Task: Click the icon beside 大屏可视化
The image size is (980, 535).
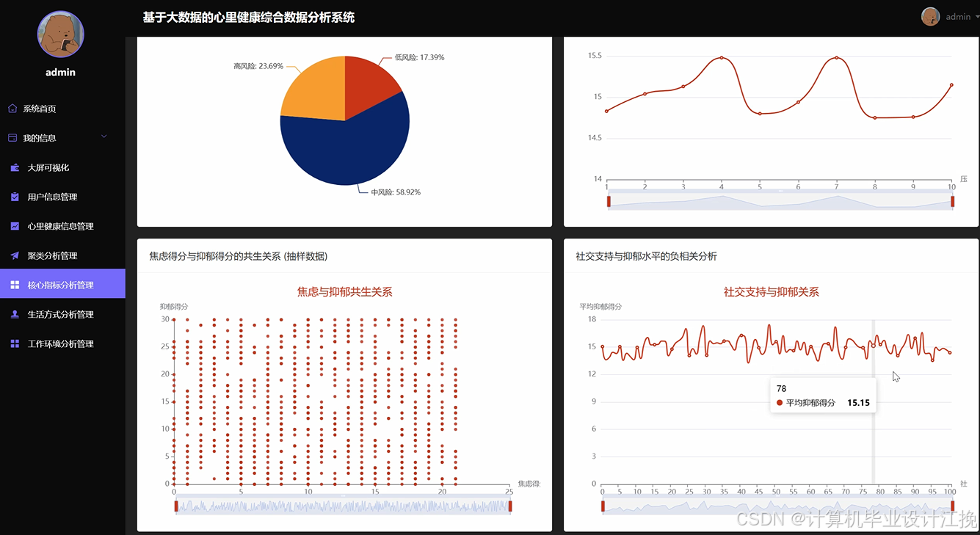Action: (x=15, y=167)
